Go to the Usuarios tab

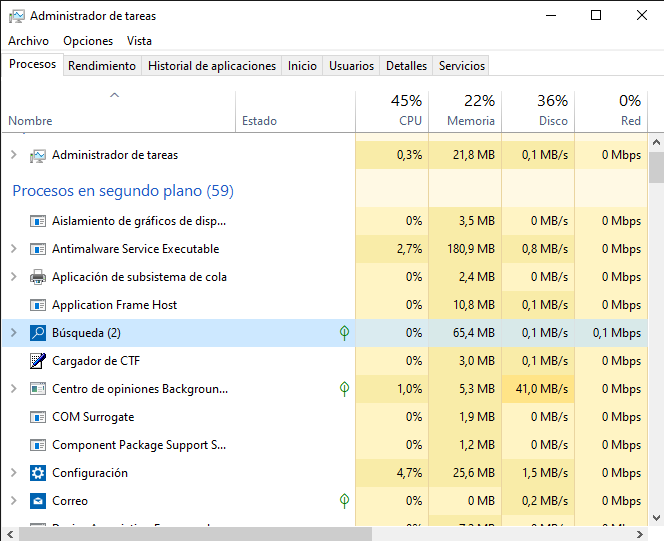pyautogui.click(x=351, y=66)
